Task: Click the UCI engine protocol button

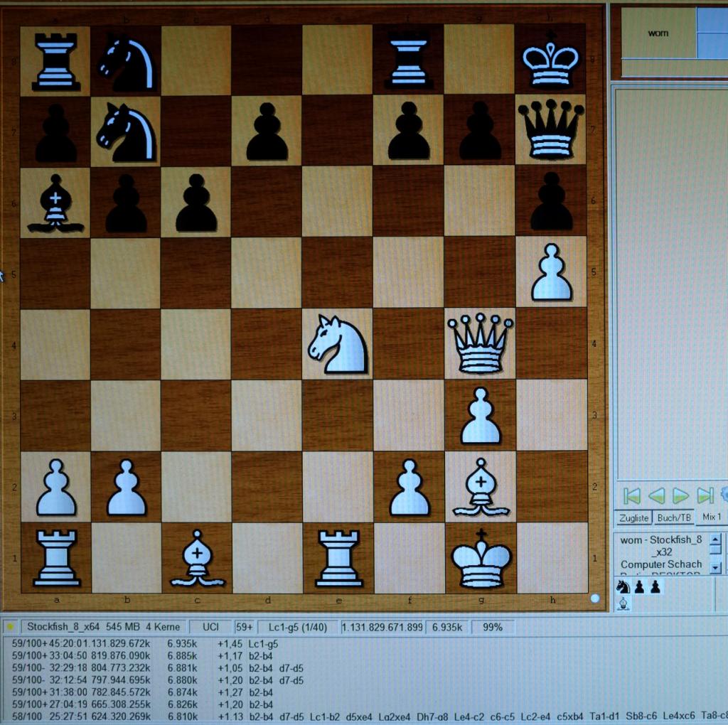Action: [x=211, y=627]
